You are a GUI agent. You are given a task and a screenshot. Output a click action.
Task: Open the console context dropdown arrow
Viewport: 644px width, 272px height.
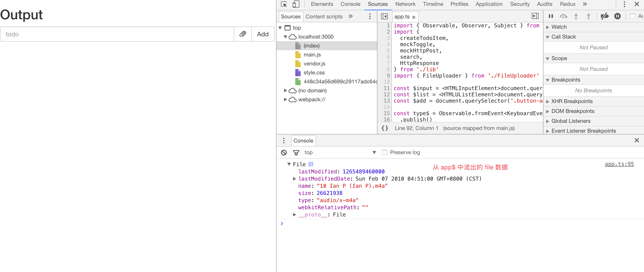(374, 153)
